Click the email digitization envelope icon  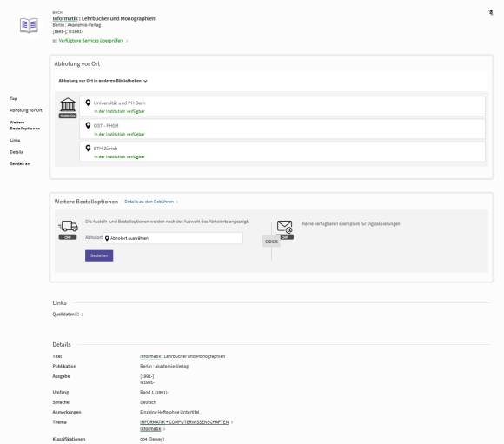285,227
